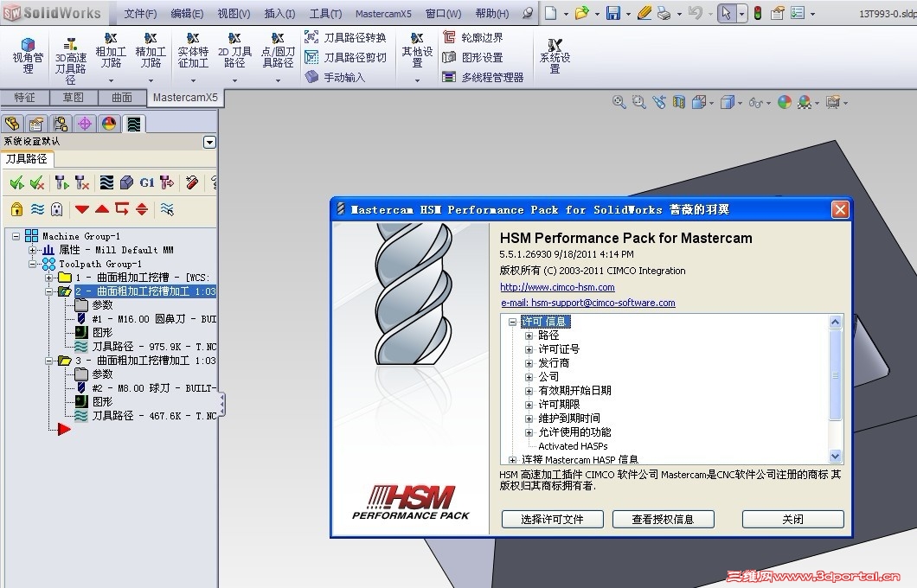Move insert arrow up one item
Image resolution: width=917 pixels, height=588 pixels.
(102, 209)
